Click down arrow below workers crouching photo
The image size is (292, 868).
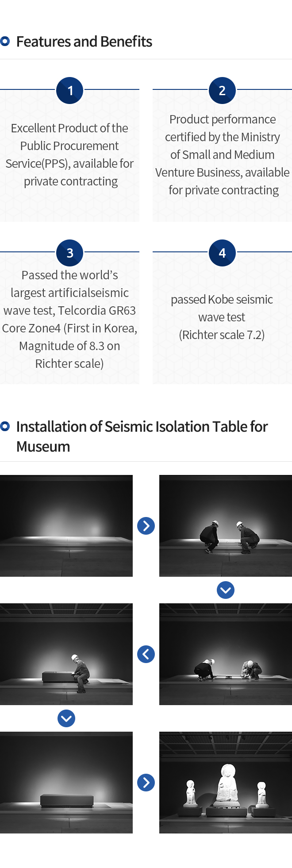click(x=226, y=590)
